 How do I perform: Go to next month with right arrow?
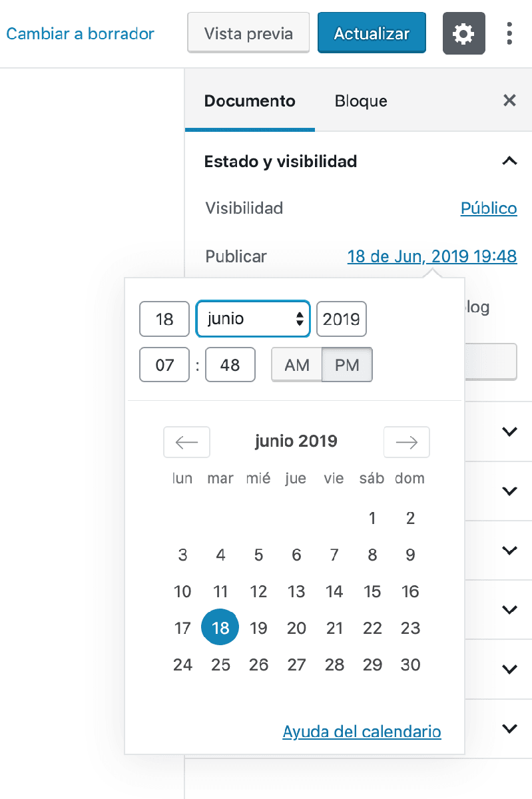(x=406, y=442)
